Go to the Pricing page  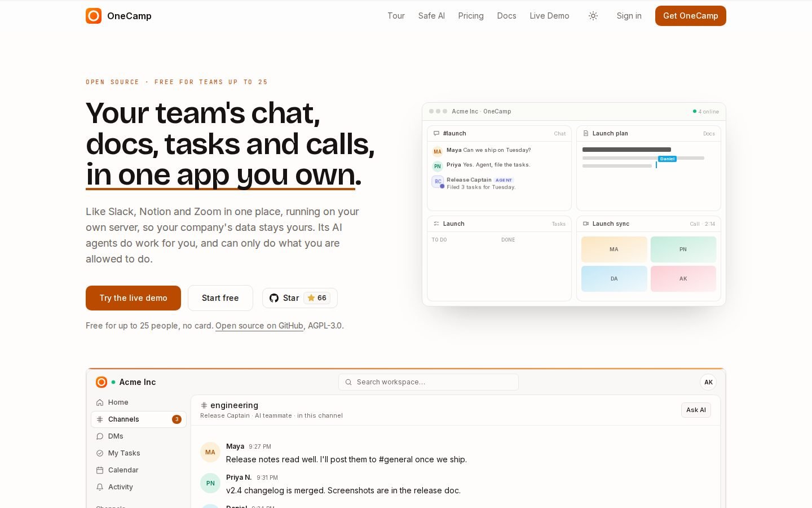click(471, 16)
